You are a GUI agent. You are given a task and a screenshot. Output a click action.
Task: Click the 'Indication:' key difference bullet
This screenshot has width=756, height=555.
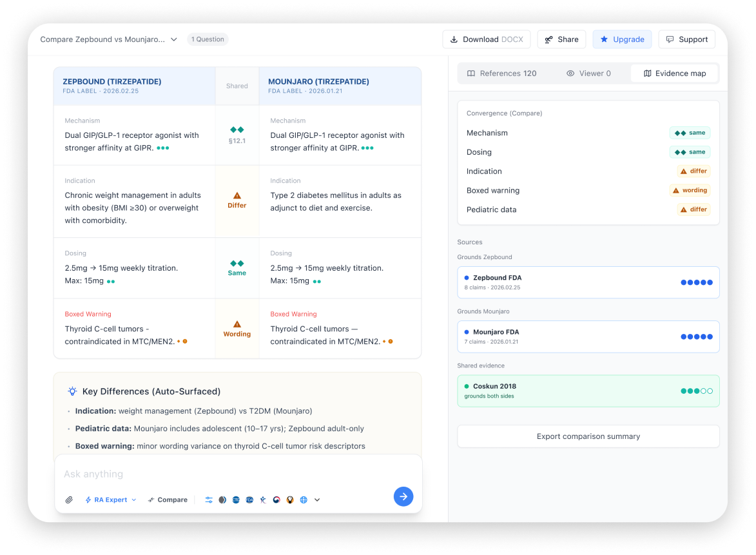click(x=194, y=411)
